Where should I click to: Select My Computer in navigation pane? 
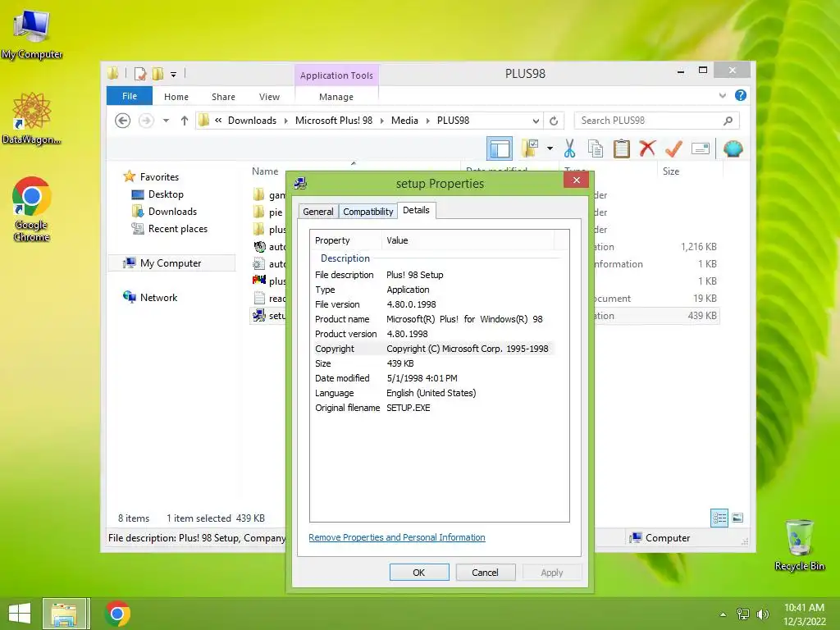[x=171, y=263]
